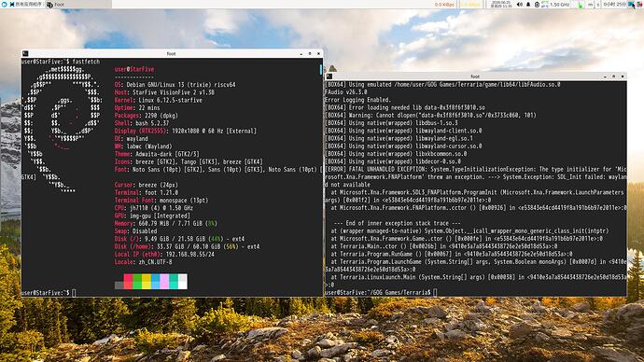Click the notification bell icon in the tray
This screenshot has width=644, height=362.
tap(528, 5)
